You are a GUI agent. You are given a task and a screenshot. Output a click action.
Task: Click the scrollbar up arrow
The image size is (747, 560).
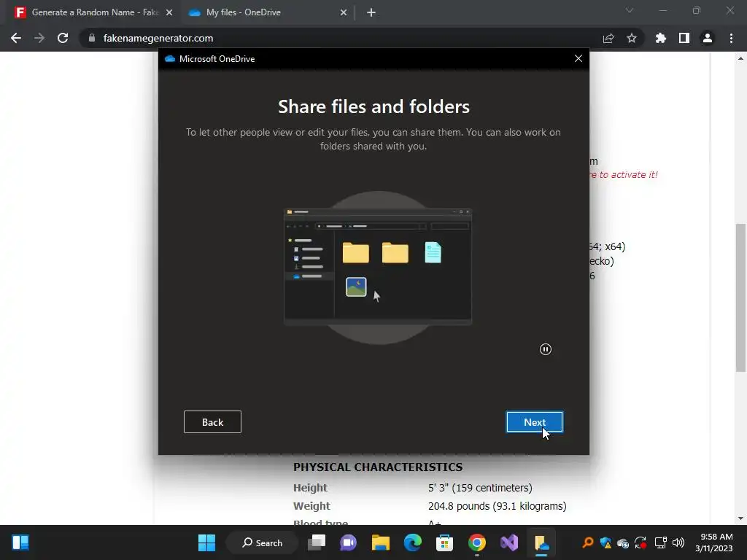pyautogui.click(x=740, y=58)
